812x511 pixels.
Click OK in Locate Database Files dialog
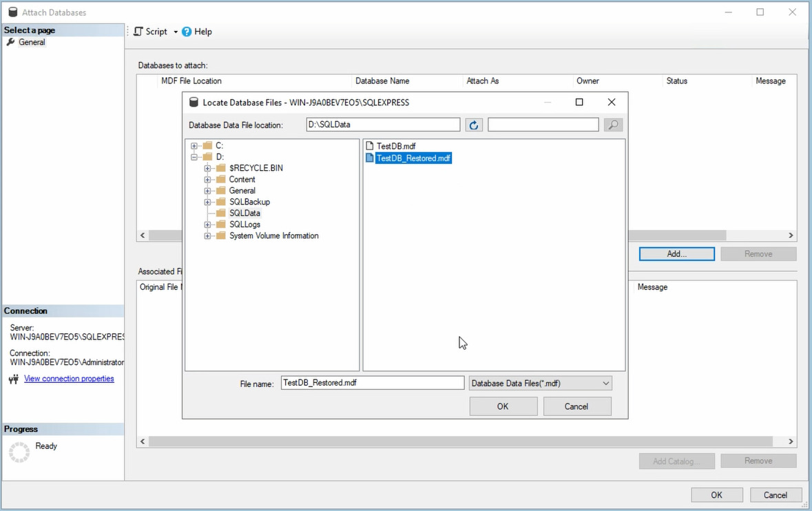(503, 406)
